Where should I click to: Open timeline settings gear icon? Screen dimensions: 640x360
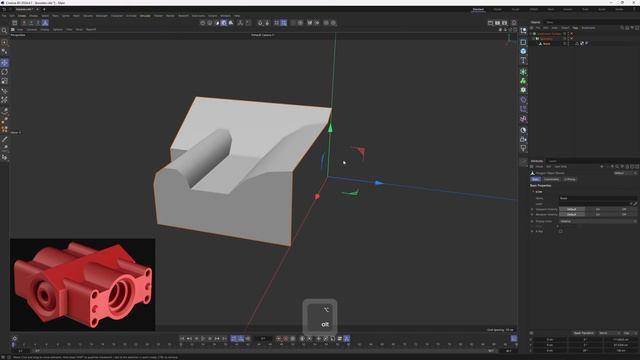15,338
